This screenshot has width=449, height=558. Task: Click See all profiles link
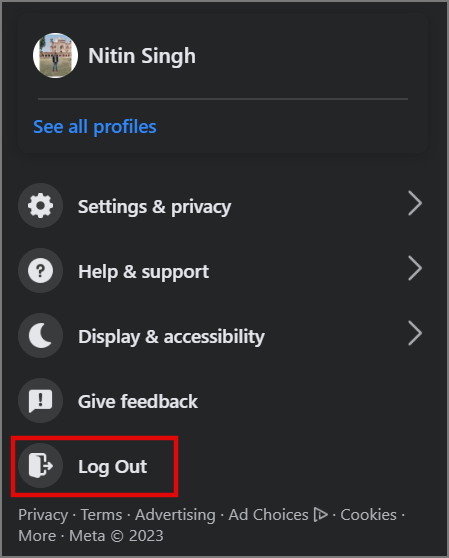95,127
